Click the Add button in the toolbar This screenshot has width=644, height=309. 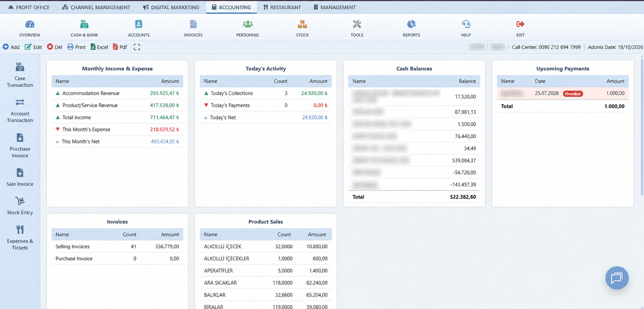(x=11, y=47)
